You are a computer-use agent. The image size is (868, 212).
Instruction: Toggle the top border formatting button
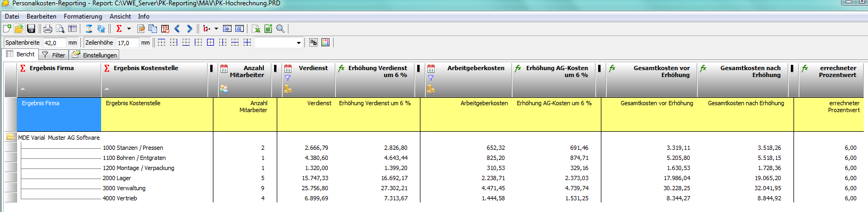pos(161,43)
